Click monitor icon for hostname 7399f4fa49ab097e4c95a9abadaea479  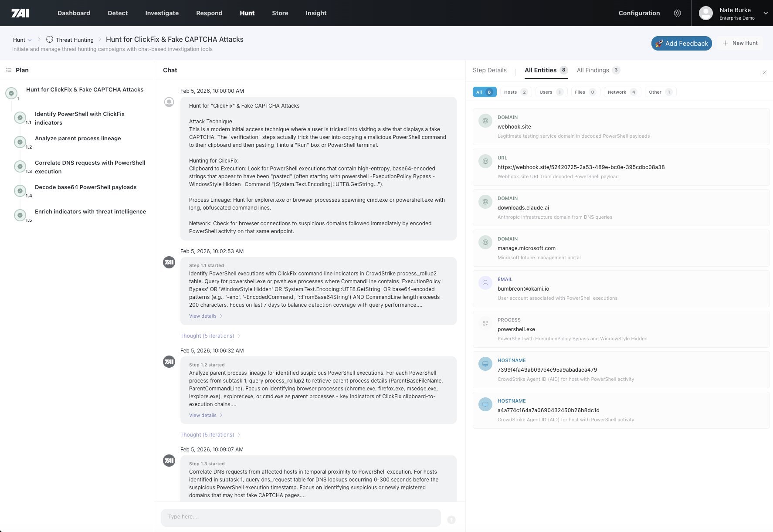[x=485, y=364]
